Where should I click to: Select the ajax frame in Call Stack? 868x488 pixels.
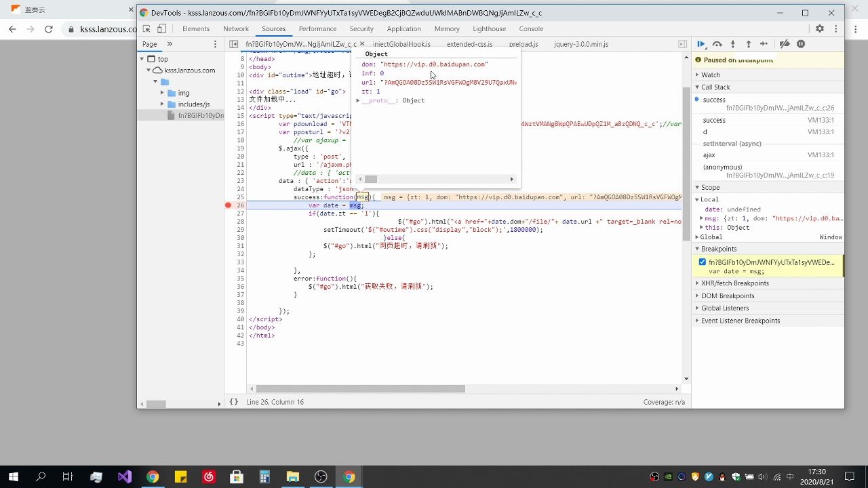tap(768, 155)
